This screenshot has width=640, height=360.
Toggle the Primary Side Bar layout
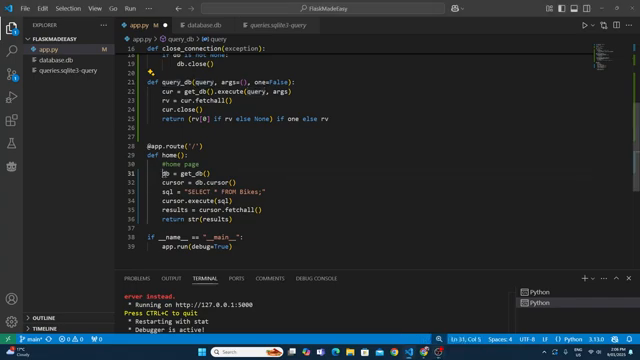(562, 9)
